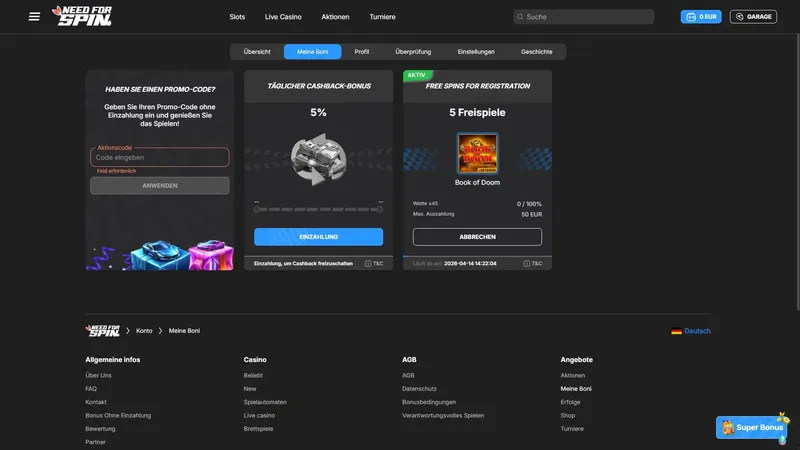The image size is (800, 450).
Task: Click the Aktionscode input field
Action: point(160,157)
